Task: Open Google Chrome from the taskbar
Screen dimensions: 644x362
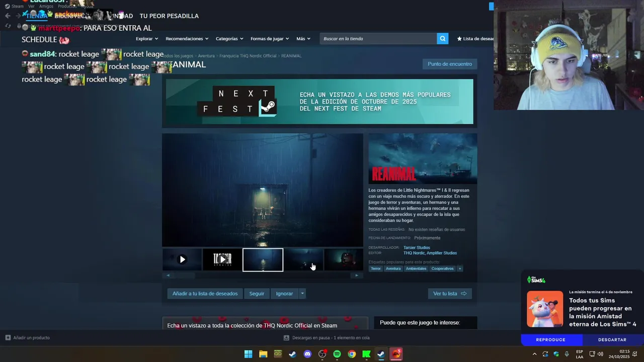Action: point(352,354)
